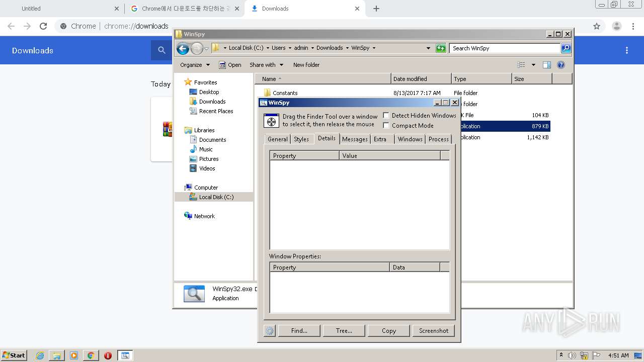Screen dimensions: 644x362
Task: Open new Chrome tab
Action: (x=376, y=9)
